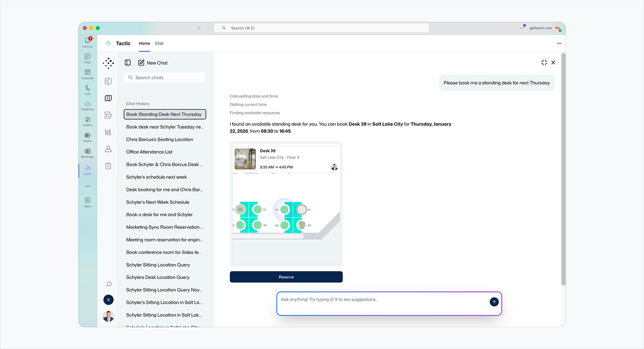The width and height of the screenshot is (644, 349).
Task: Open chat Meeting room reservation for engin...
Action: (x=165, y=240)
